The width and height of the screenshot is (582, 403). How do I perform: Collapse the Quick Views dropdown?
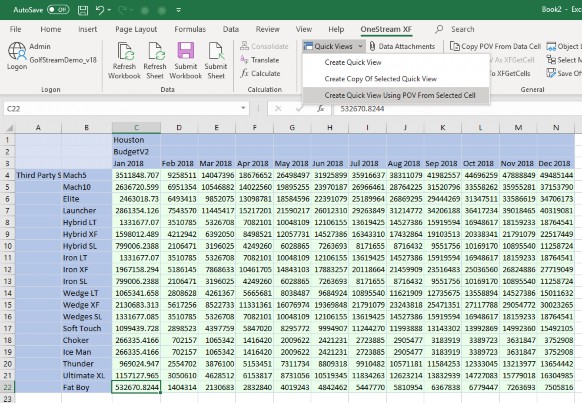tap(333, 46)
